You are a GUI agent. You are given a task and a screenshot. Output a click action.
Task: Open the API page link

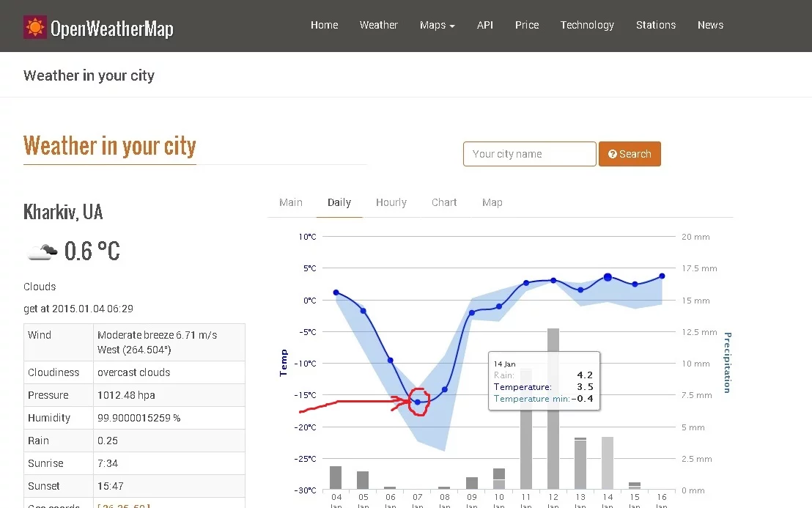click(x=485, y=25)
